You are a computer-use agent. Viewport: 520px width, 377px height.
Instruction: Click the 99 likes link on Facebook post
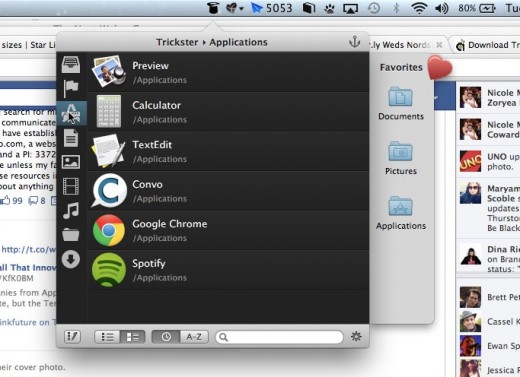point(12,201)
